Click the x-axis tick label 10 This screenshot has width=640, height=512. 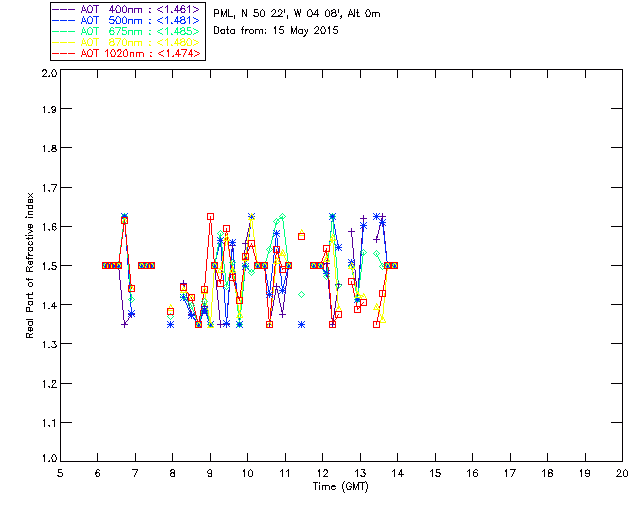[x=247, y=473]
